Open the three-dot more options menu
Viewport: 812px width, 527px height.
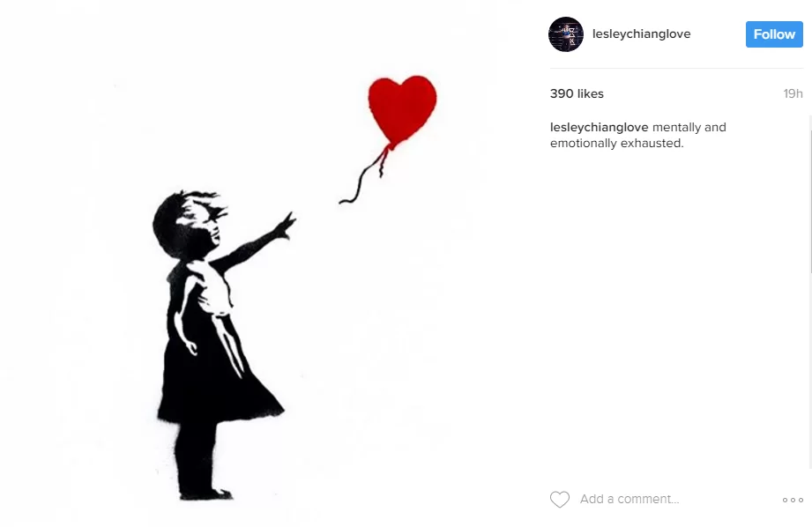[x=793, y=500]
